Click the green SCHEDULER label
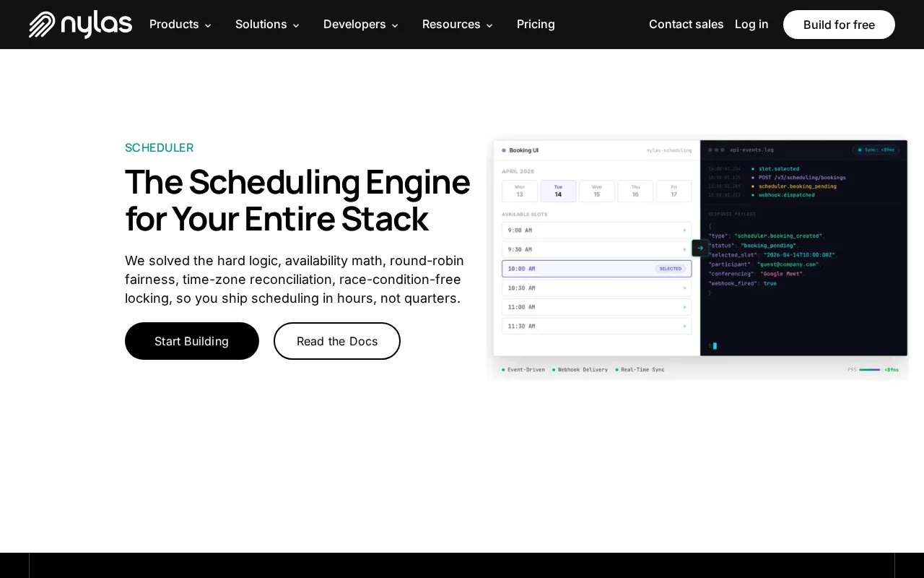This screenshot has width=924, height=578. pos(160,148)
